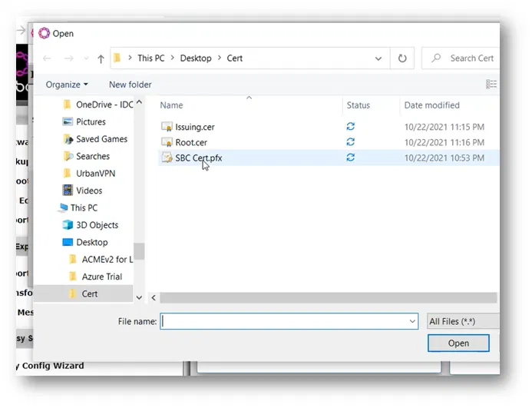Open the 3D Objects folder in sidebar
Image resolution: width=532 pixels, height=408 pixels.
[x=97, y=225]
